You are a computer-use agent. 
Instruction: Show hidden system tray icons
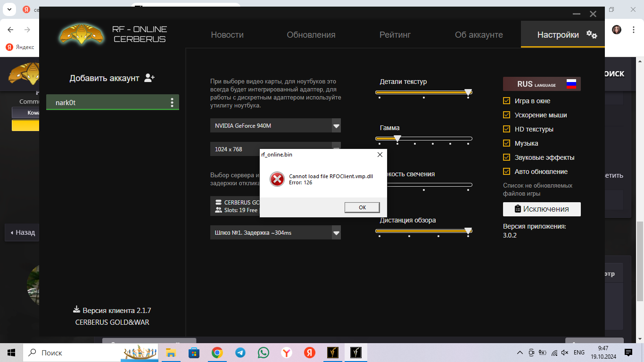(x=520, y=353)
